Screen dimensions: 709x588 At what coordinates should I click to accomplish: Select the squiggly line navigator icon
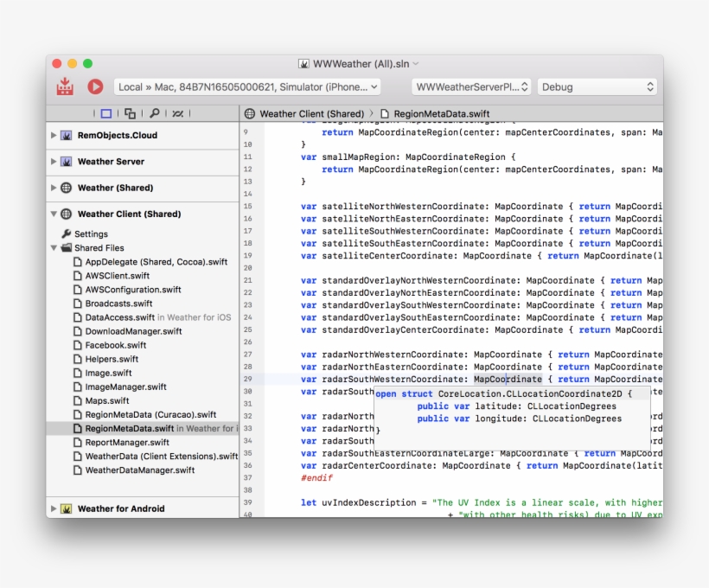pos(178,113)
